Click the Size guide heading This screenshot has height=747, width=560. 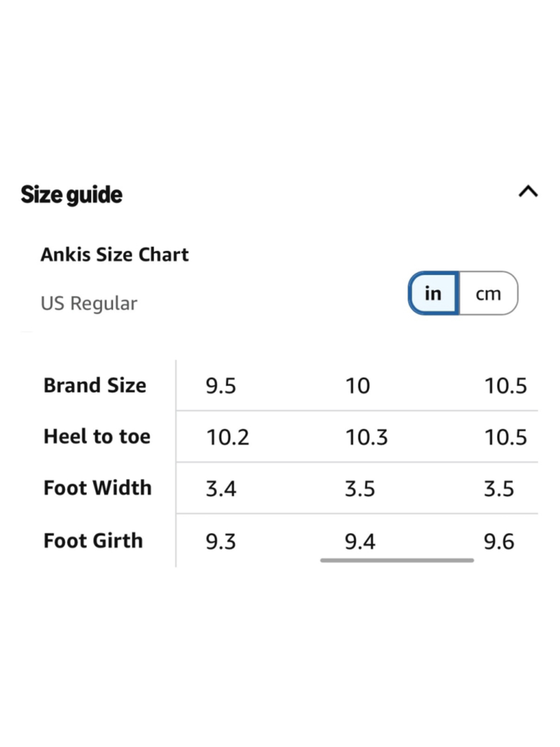pyautogui.click(x=72, y=195)
